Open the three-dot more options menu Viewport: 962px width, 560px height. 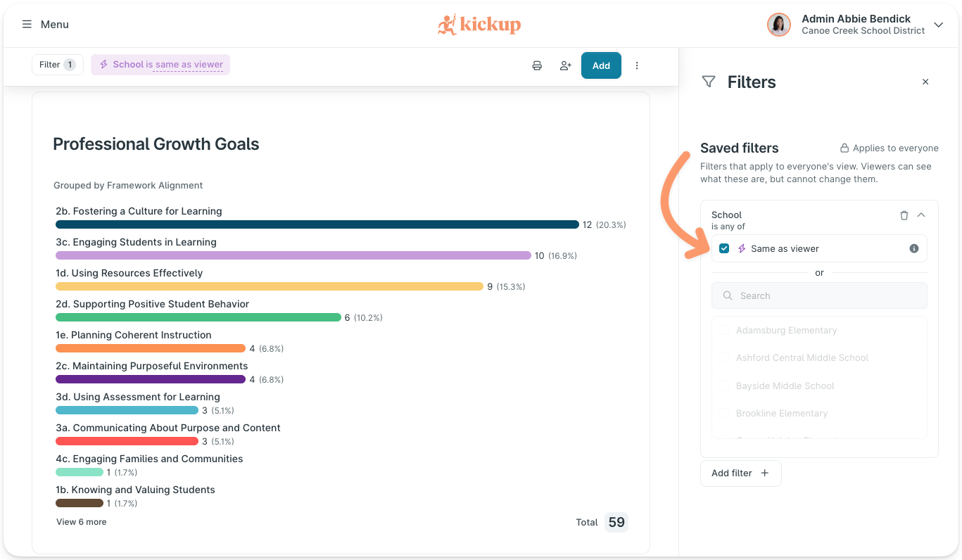[x=637, y=65]
